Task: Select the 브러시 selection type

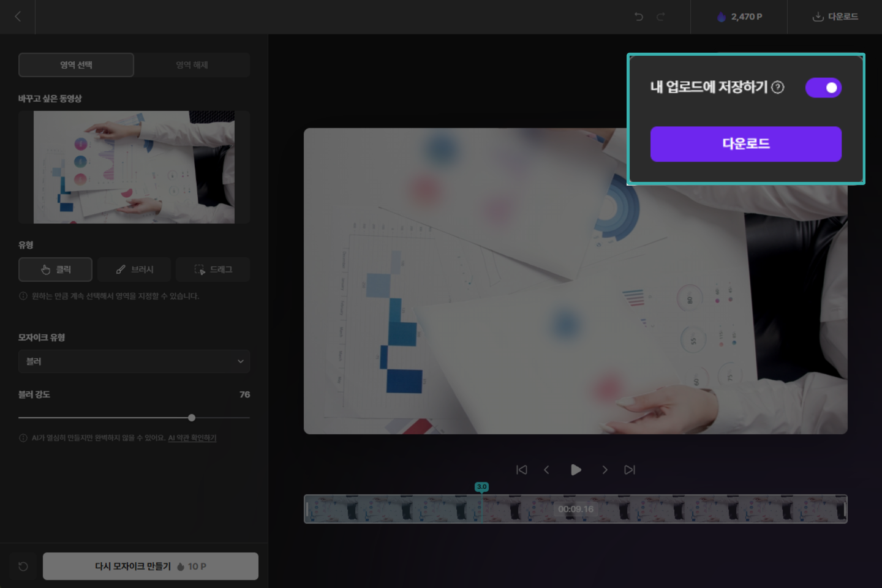Action: pos(134,269)
